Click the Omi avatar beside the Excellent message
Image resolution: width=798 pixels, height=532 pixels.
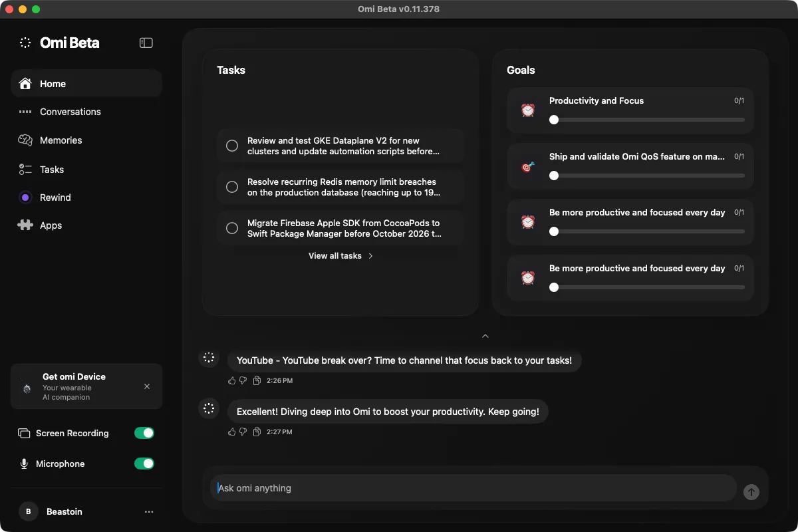pyautogui.click(x=209, y=408)
